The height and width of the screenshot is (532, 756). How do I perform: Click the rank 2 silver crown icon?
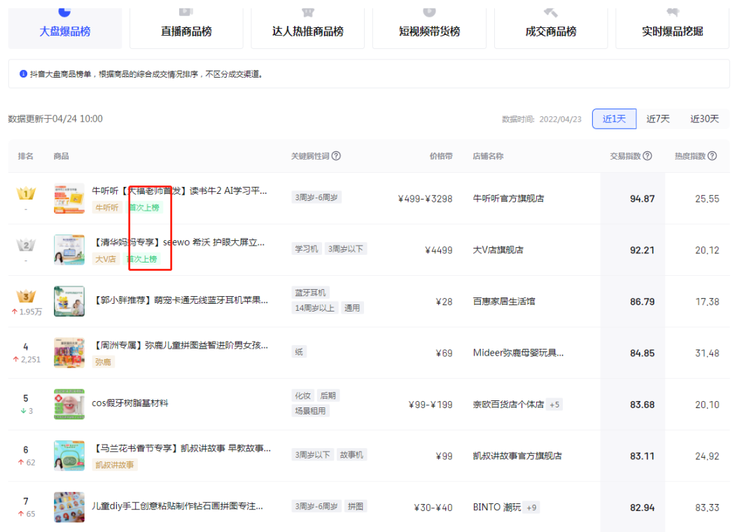click(x=26, y=245)
